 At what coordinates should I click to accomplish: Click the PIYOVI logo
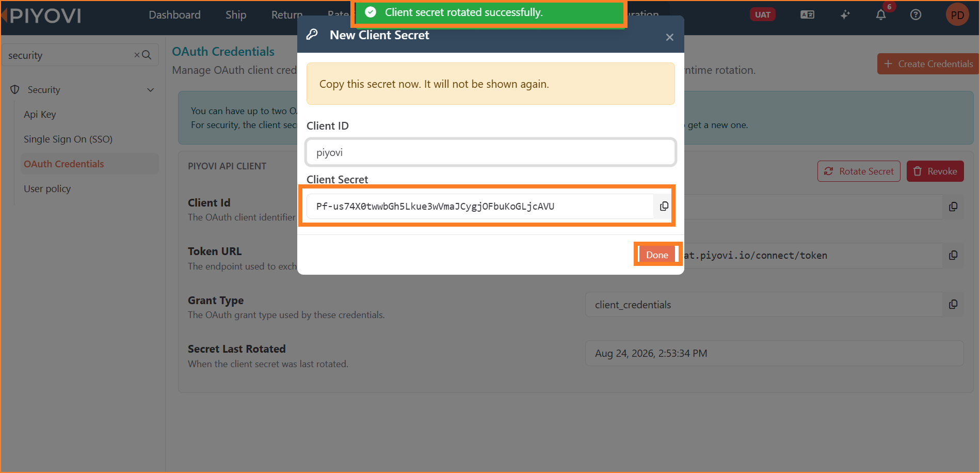[42, 16]
